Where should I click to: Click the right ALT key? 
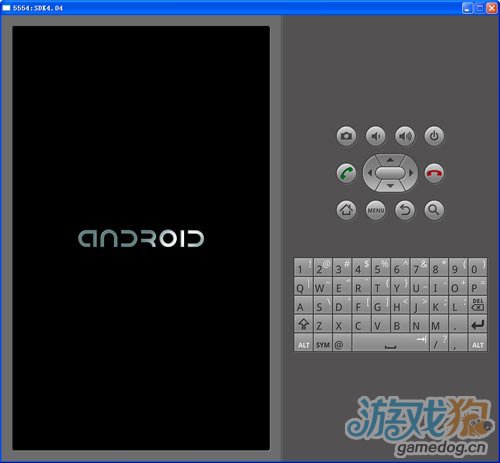point(478,343)
